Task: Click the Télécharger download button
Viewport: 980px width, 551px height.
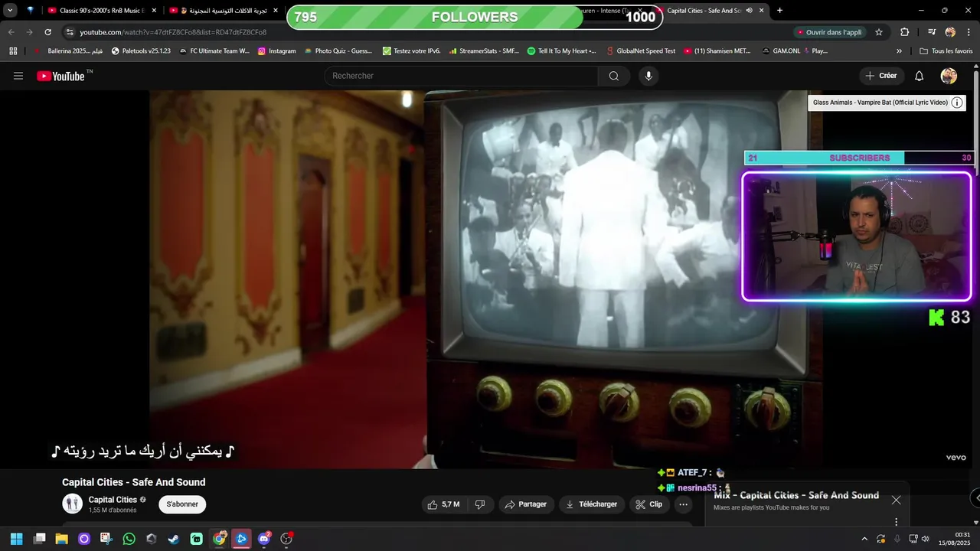Action: tap(591, 504)
